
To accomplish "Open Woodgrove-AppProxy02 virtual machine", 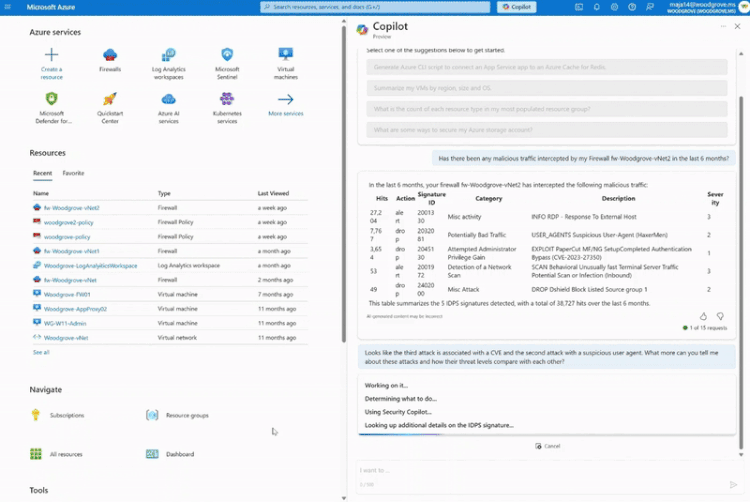I will point(75,309).
